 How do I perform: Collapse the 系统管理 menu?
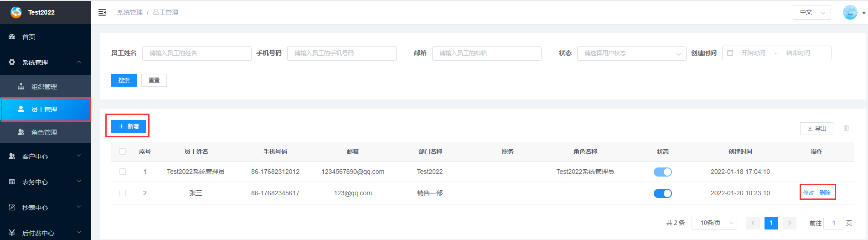click(x=79, y=62)
